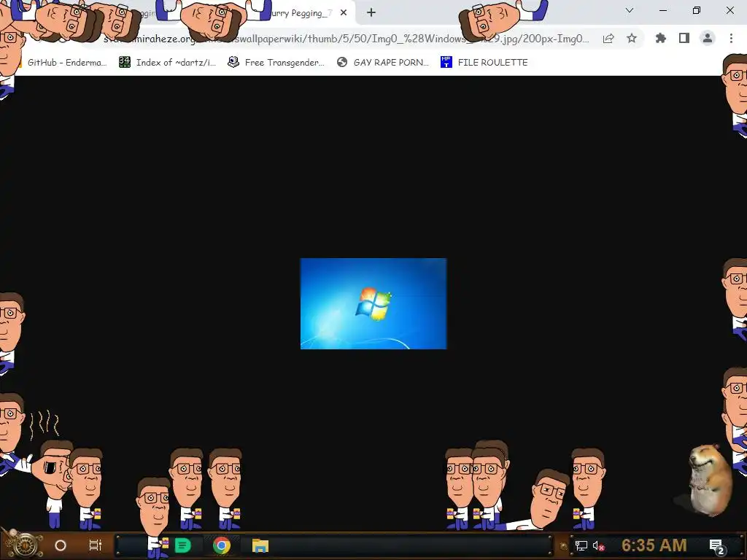747x560 pixels.
Task: Click the Free Transgender bookmark favicon
Action: [233, 62]
